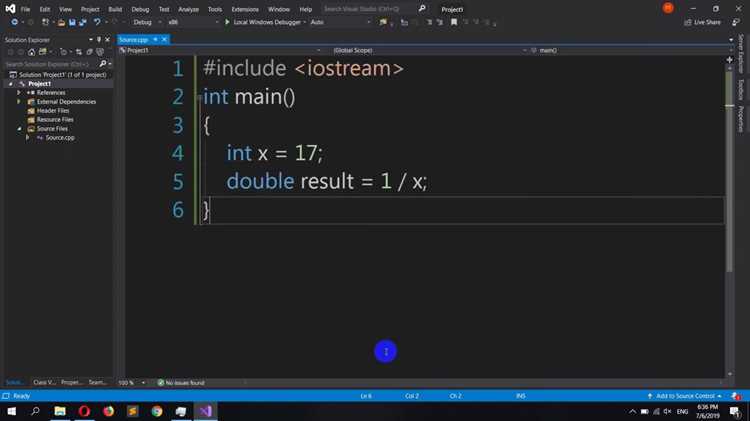The image size is (750, 421).
Task: Open the Extensions menu
Action: pyautogui.click(x=245, y=9)
